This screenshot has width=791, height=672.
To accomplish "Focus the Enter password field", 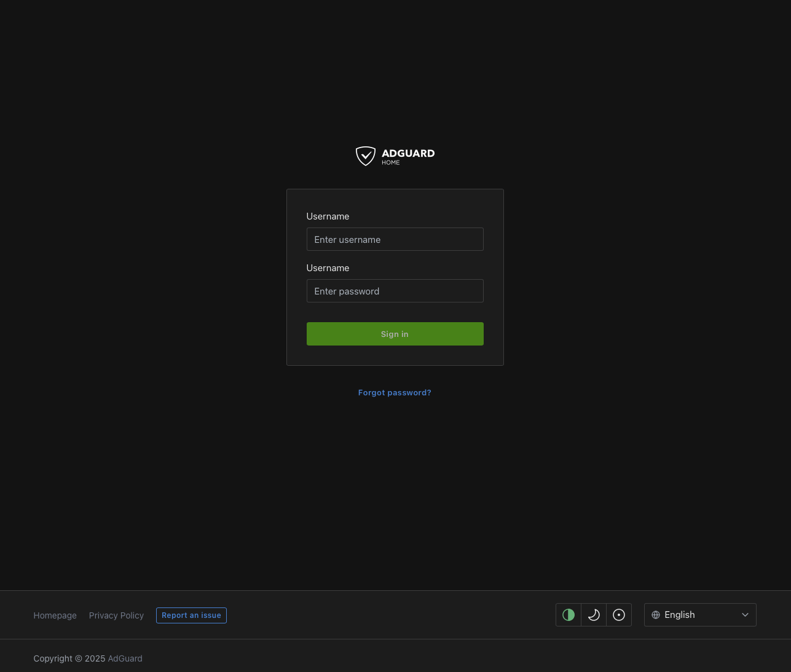I will [395, 291].
